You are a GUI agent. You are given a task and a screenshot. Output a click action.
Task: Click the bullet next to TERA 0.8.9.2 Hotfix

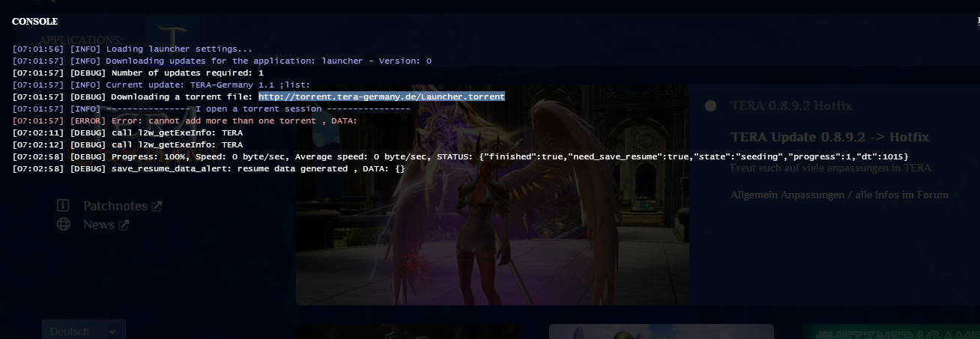[x=710, y=106]
